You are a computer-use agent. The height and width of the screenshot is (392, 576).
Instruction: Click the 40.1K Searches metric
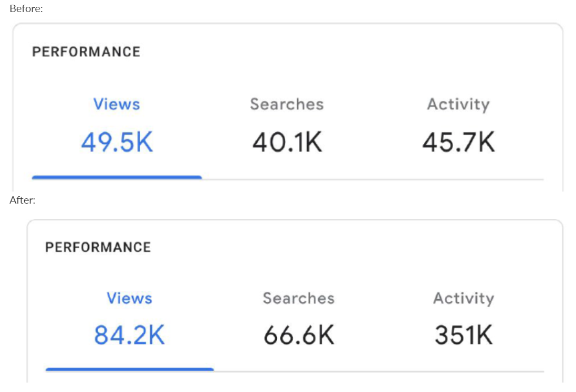click(287, 140)
